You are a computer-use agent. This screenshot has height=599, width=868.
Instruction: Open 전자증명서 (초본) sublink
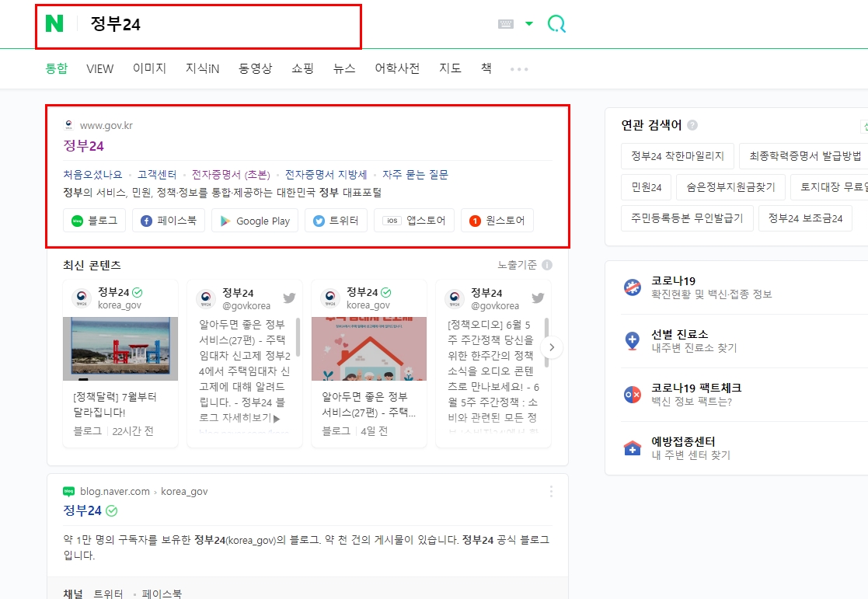[x=231, y=174]
